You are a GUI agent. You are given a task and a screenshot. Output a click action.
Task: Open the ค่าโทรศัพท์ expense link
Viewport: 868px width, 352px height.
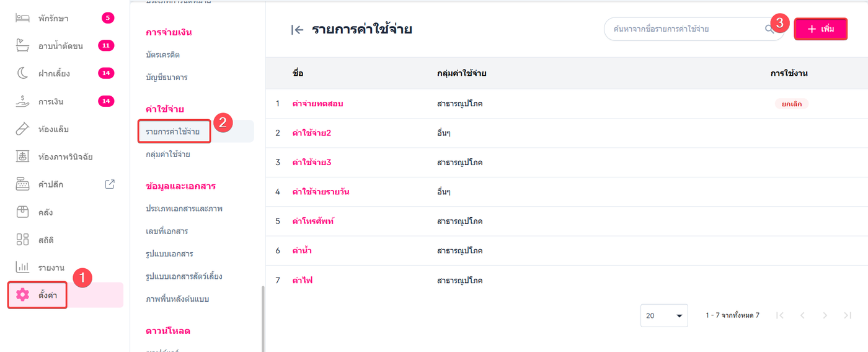313,221
